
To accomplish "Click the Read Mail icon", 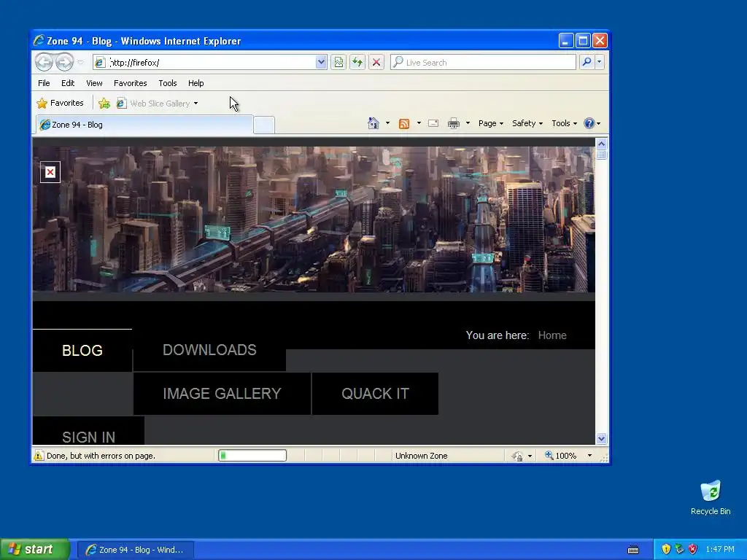I will [433, 123].
